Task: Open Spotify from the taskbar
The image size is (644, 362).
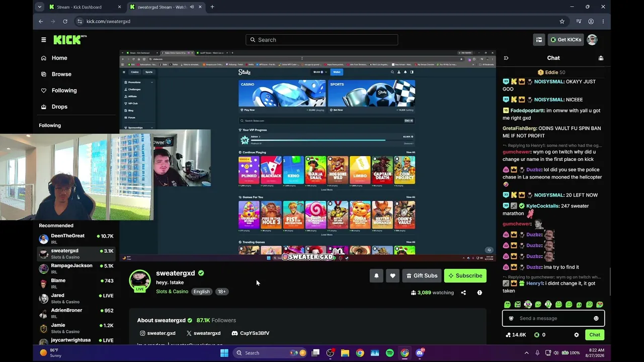Action: click(390, 353)
